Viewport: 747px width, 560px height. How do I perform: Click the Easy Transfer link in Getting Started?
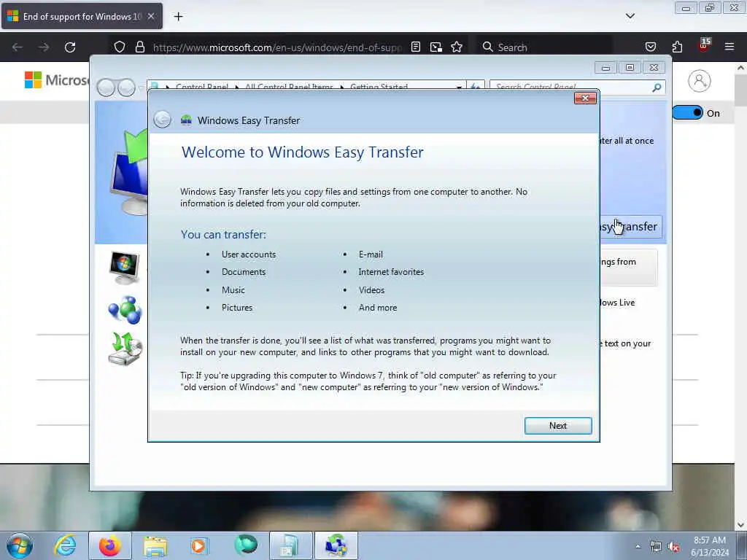[630, 227]
